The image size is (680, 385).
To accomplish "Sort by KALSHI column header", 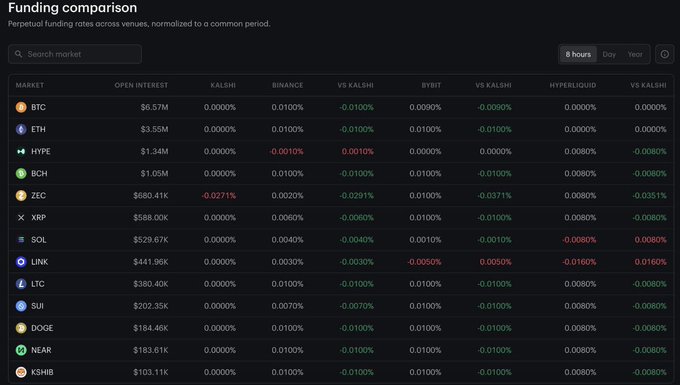I will coord(223,85).
